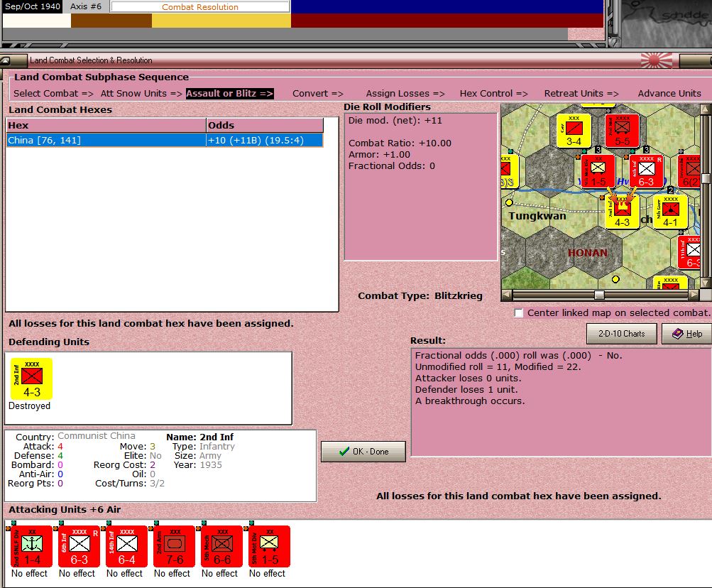The image size is (712, 588).
Task: Click the Die mod. (net): +11 line
Action: (395, 121)
